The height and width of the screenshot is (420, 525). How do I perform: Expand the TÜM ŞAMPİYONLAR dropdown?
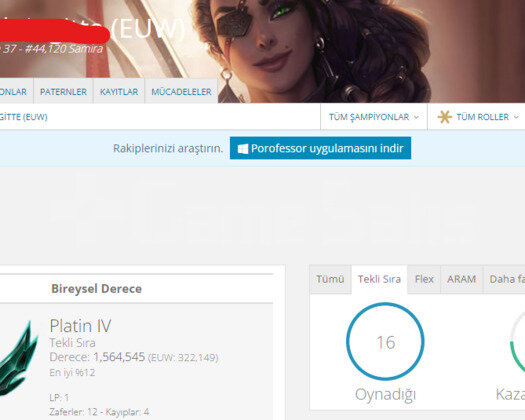[x=374, y=117]
